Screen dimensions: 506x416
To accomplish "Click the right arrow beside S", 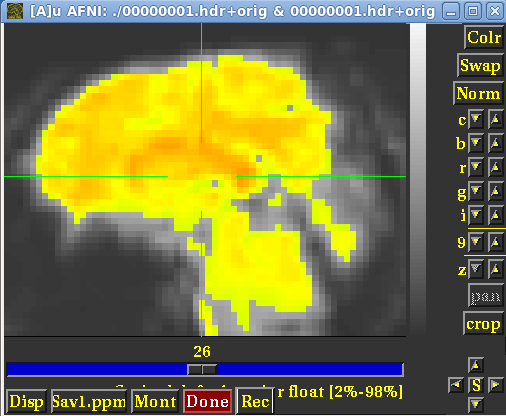I will [495, 385].
